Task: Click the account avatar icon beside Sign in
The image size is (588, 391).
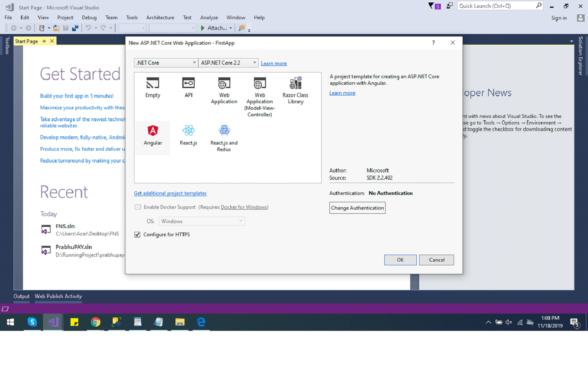Action: coord(580,18)
